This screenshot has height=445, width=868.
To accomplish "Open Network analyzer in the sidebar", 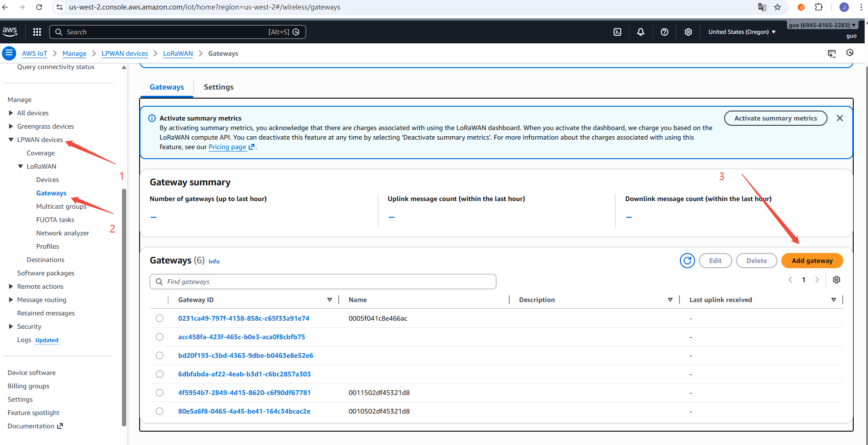I will pyautogui.click(x=62, y=233).
